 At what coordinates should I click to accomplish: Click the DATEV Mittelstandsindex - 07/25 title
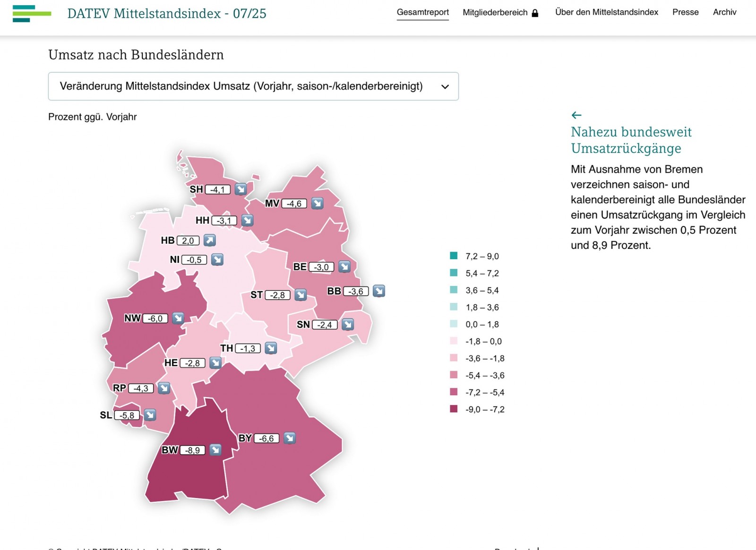click(167, 14)
